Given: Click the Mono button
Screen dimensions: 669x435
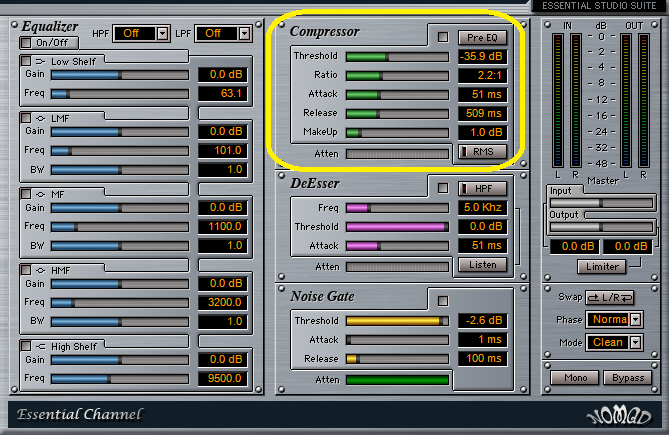Looking at the screenshot, I should [575, 378].
